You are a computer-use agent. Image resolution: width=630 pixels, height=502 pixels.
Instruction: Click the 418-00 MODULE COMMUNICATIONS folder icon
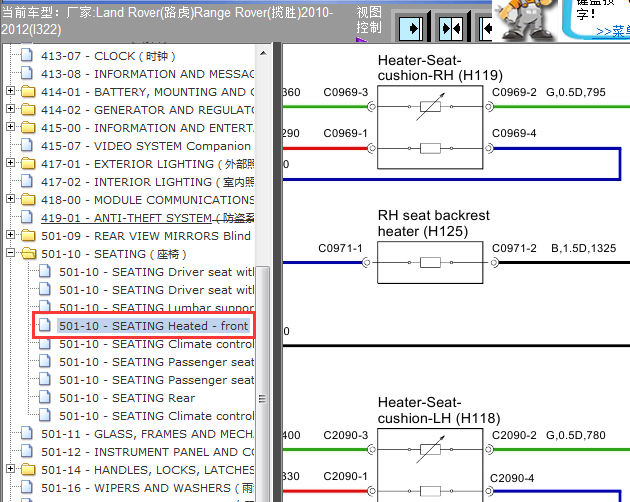[x=28, y=199]
